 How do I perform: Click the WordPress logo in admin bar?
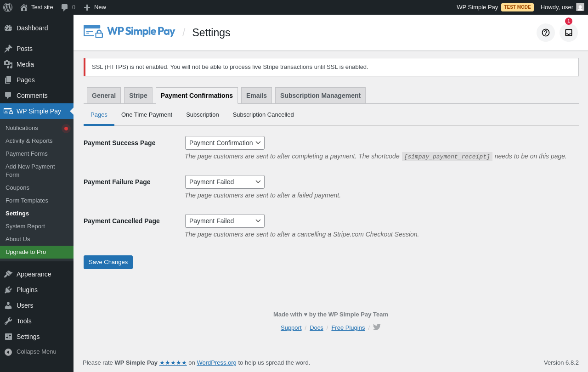pyautogui.click(x=8, y=7)
